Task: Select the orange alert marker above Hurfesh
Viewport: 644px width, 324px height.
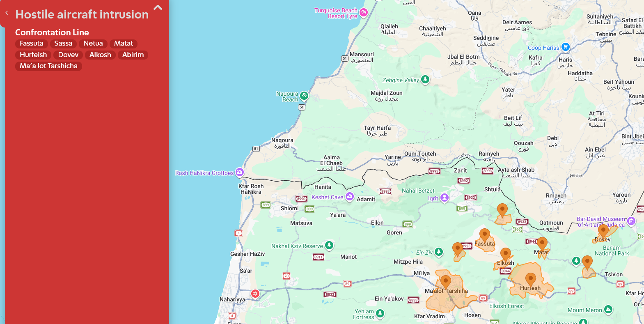Action: 531,280
